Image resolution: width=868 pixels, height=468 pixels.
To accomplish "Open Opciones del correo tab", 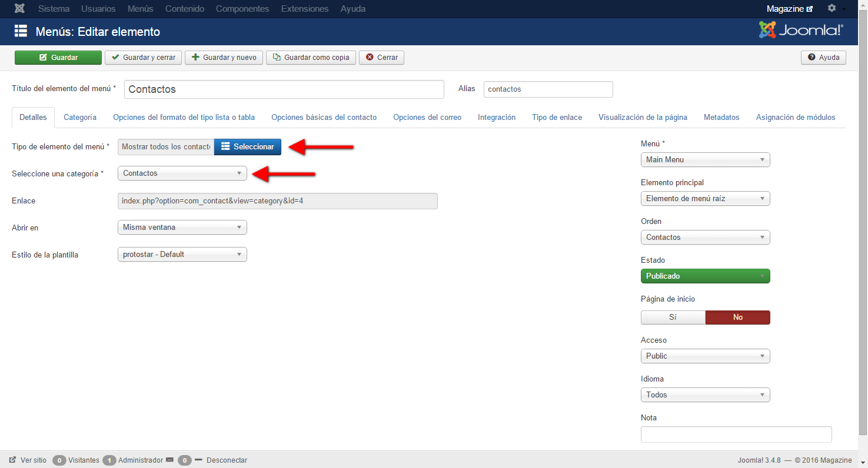I will pyautogui.click(x=427, y=117).
